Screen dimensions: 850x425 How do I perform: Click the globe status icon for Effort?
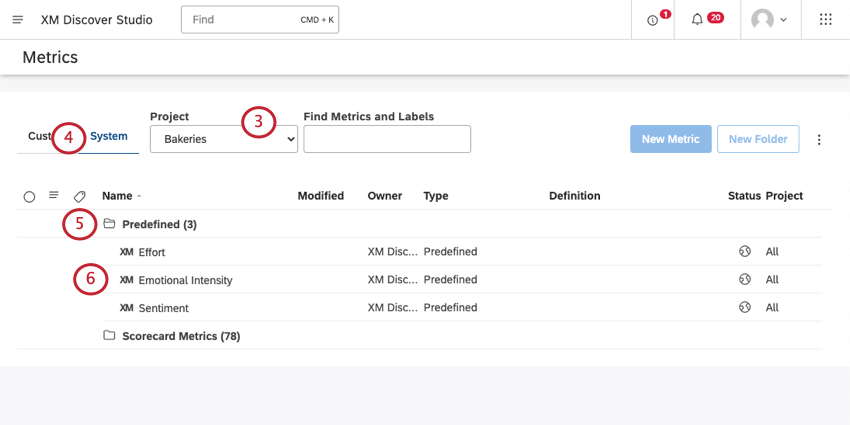(744, 252)
